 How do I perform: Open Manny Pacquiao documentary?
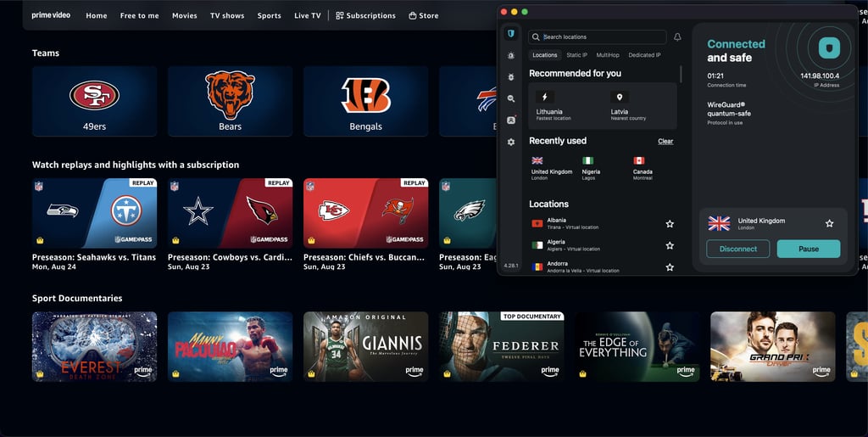pyautogui.click(x=230, y=347)
